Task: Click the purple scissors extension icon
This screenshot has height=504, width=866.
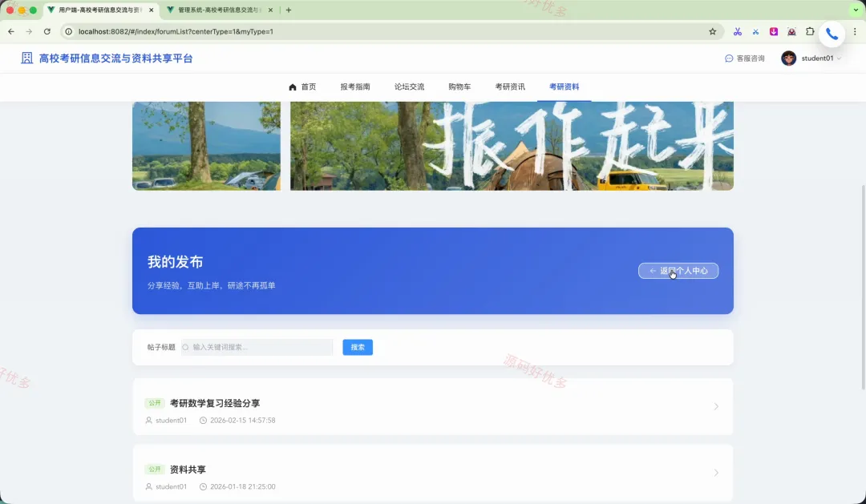Action: 738,31
